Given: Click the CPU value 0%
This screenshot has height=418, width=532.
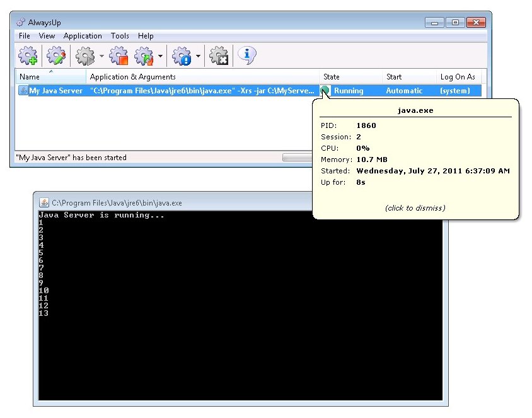Looking at the screenshot, I should (x=363, y=148).
